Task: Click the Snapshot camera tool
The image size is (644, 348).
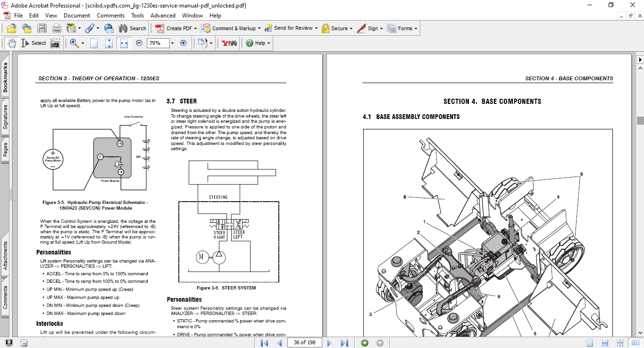Action: pyautogui.click(x=55, y=43)
